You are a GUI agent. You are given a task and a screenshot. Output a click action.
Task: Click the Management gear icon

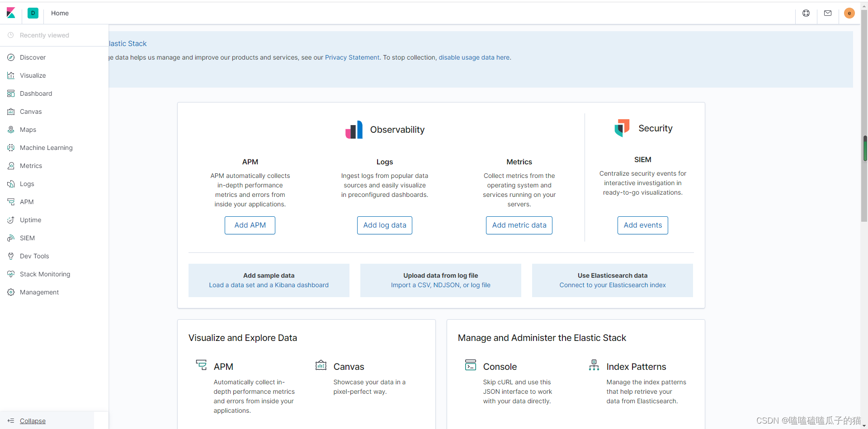[11, 292]
